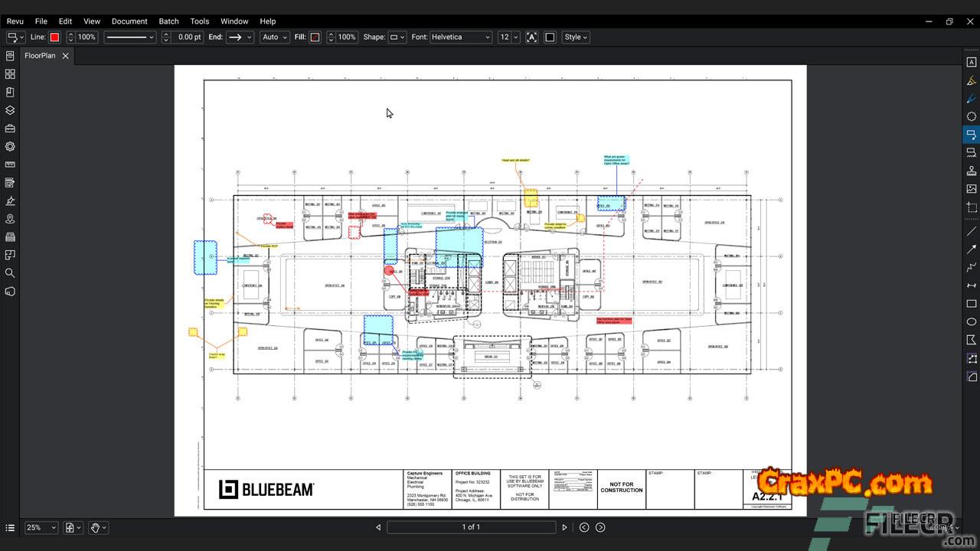Open the Window menu

234,21
